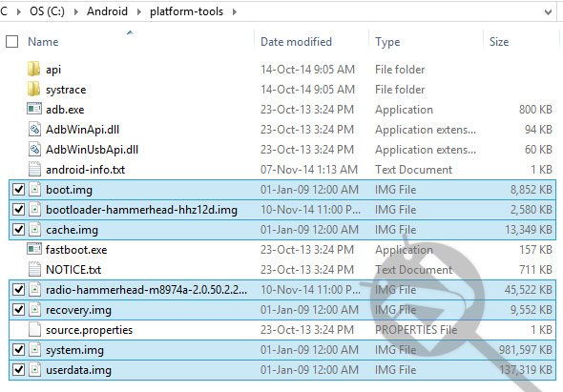Image resolution: width=563 pixels, height=392 pixels.
Task: Uncheck the bootloader-hammerhead-hhz12d.img checkbox
Action: click(18, 210)
